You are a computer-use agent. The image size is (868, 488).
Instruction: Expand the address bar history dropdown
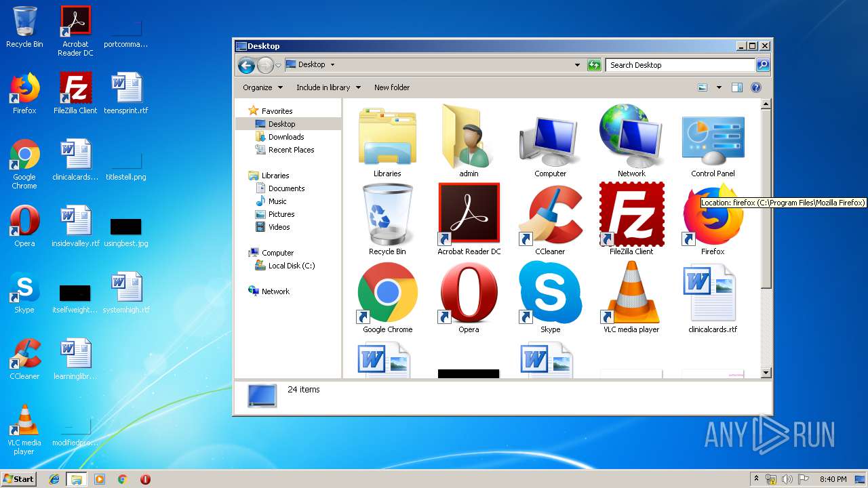click(x=577, y=65)
